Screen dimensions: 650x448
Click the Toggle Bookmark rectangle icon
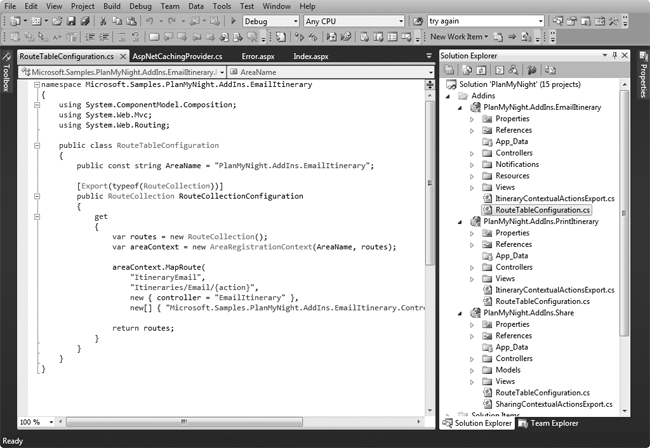pyautogui.click(x=154, y=37)
